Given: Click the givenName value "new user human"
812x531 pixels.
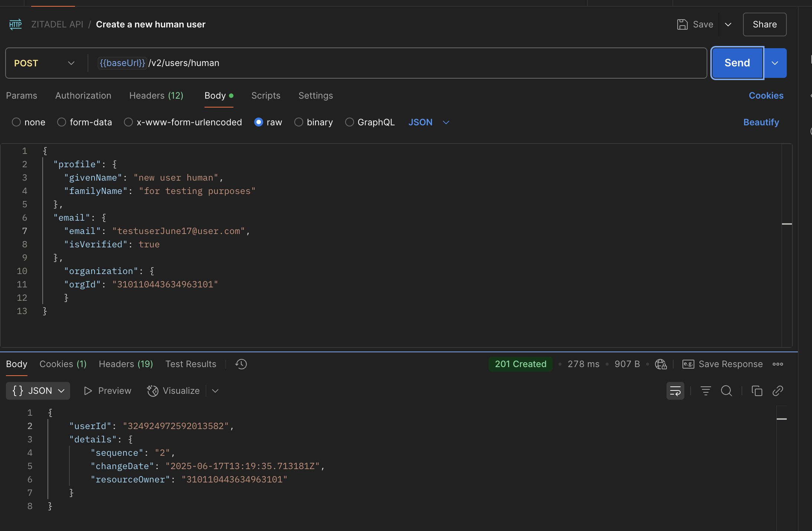Looking at the screenshot, I should point(176,178).
